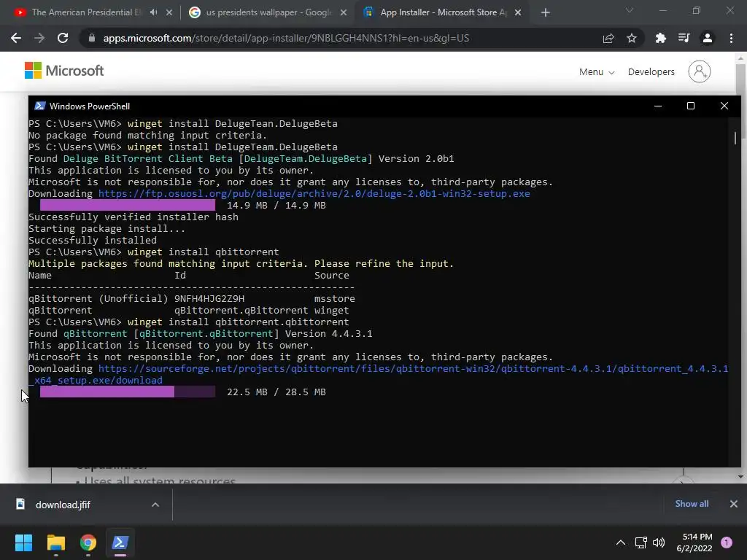Click the "DelugeTeam.DelugeBeta" bracketed package ID
The height and width of the screenshot is (560, 747).
306,158
